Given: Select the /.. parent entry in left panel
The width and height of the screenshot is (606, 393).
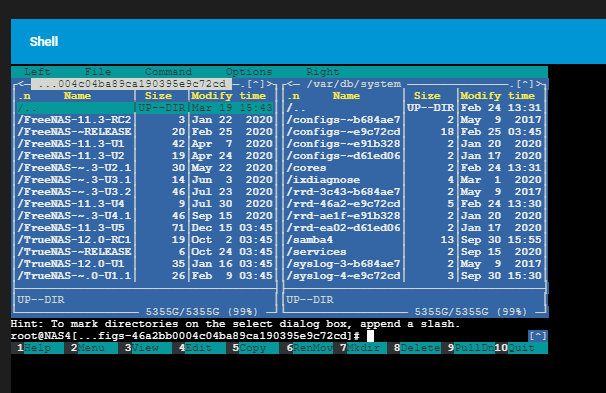Looking at the screenshot, I should pyautogui.click(x=145, y=108).
